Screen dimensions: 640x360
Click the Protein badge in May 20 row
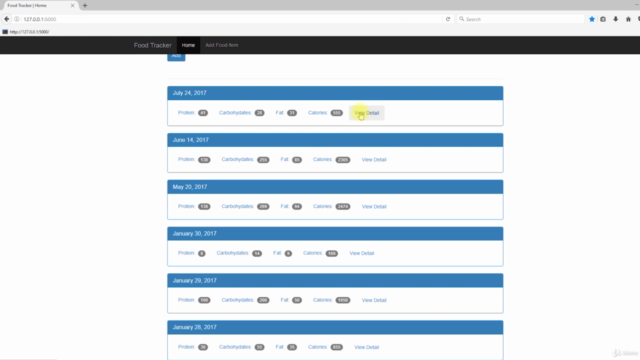pos(204,207)
